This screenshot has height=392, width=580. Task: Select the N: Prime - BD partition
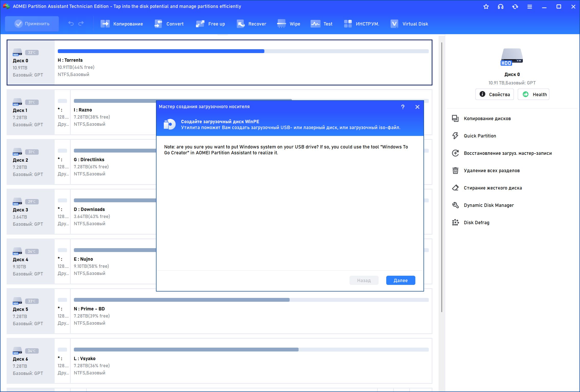click(x=89, y=309)
